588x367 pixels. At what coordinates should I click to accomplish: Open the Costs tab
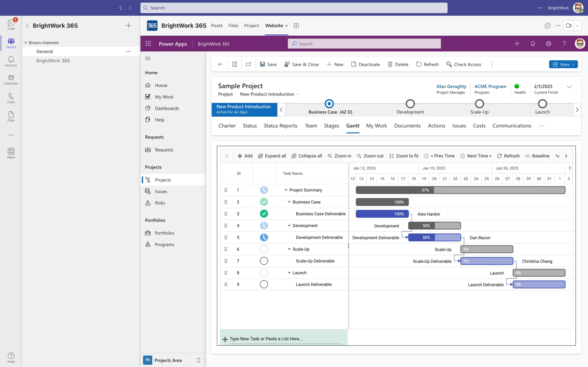pyautogui.click(x=479, y=126)
